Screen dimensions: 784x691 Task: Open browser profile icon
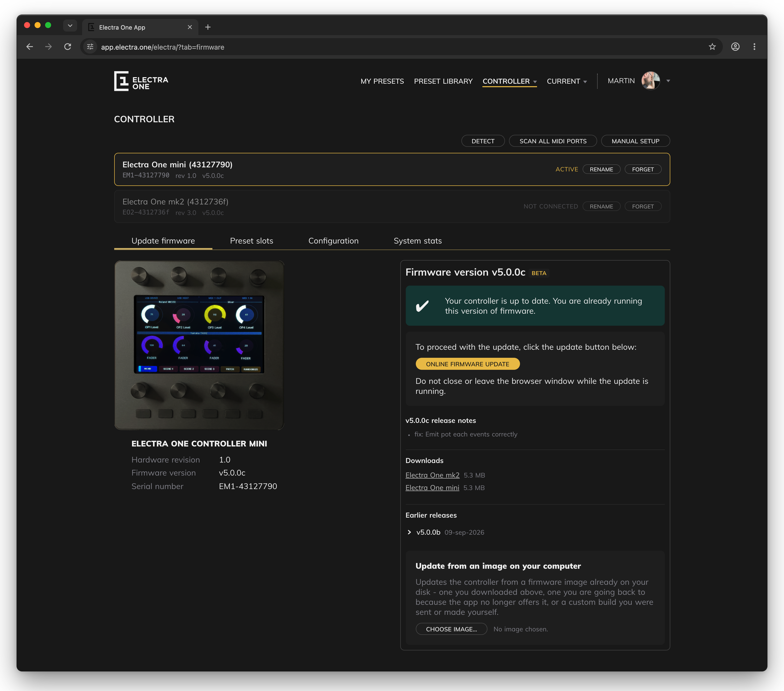tap(735, 47)
